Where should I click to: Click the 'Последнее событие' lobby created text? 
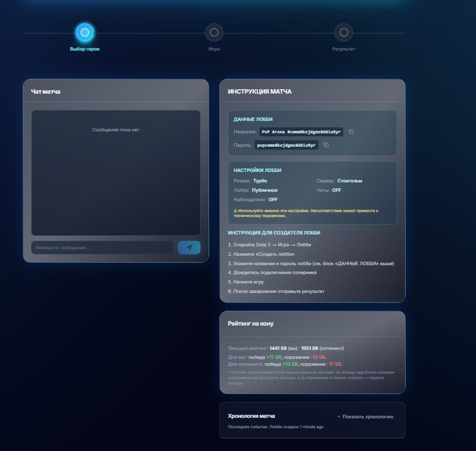[275, 427]
